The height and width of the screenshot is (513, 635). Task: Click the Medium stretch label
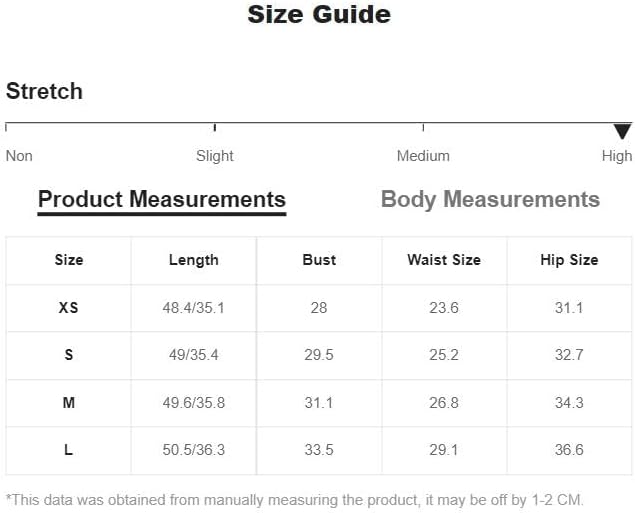(423, 156)
